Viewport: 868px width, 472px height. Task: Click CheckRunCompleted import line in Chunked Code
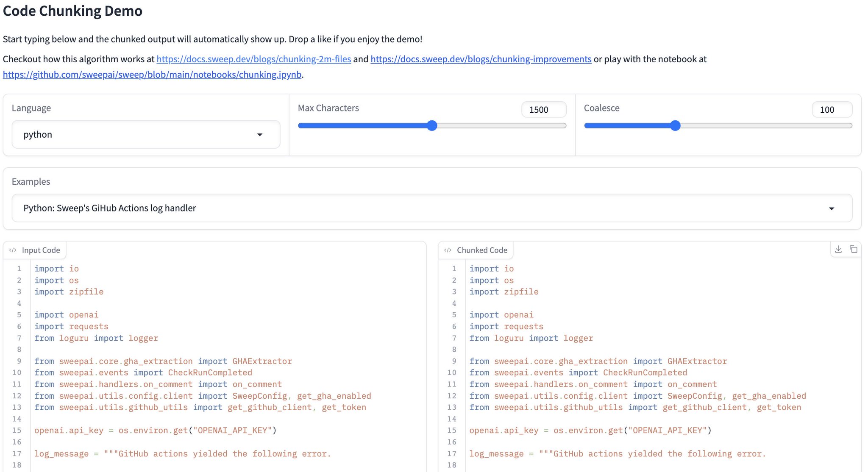coord(578,372)
